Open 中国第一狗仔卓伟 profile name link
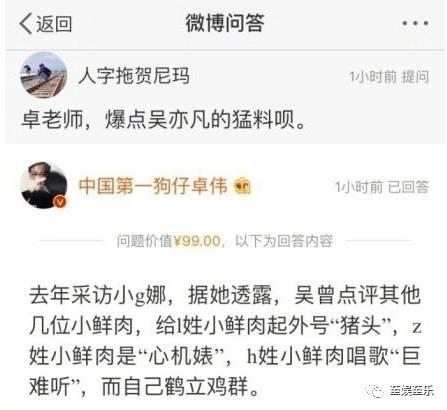The image size is (447, 410). (153, 186)
